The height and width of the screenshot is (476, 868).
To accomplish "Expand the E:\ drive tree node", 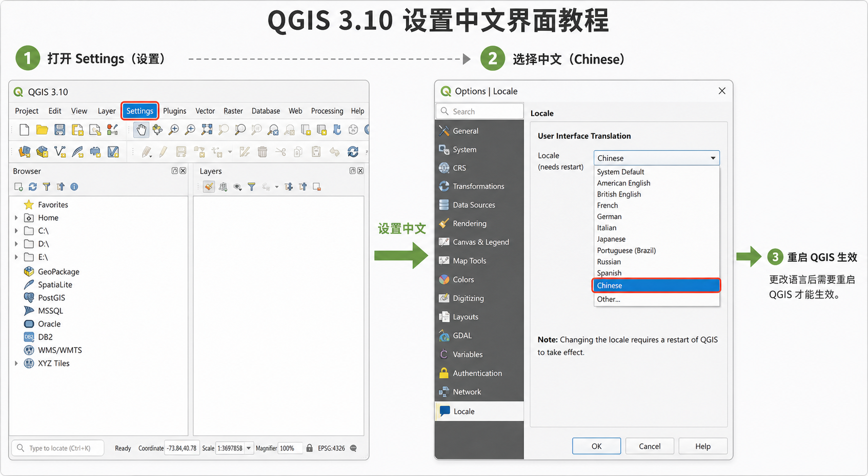I will tap(16, 257).
